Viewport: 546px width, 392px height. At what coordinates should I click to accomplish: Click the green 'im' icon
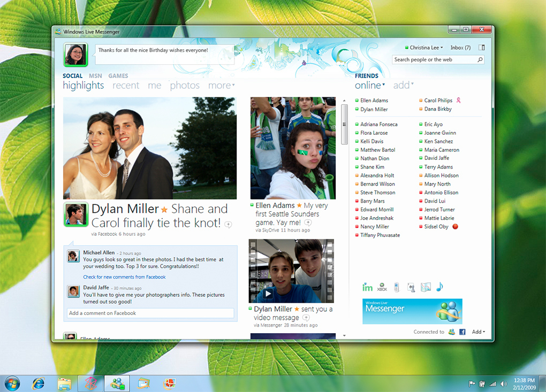[x=367, y=288]
